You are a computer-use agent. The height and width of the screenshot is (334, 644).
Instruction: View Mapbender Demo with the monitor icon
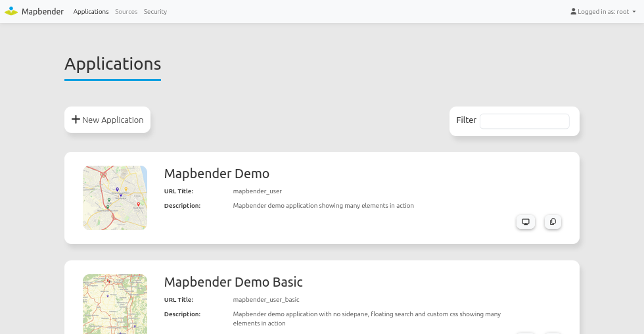pyautogui.click(x=525, y=222)
